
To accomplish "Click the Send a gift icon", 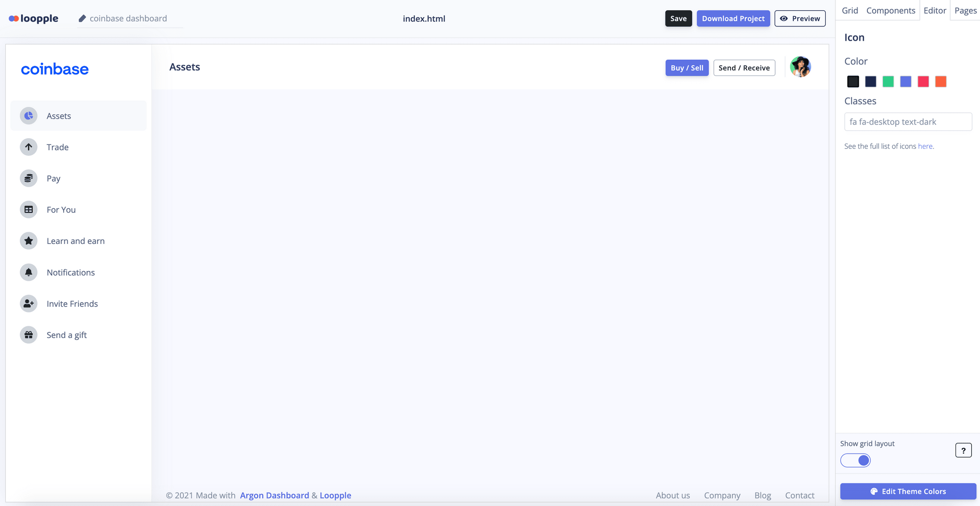I will point(28,335).
